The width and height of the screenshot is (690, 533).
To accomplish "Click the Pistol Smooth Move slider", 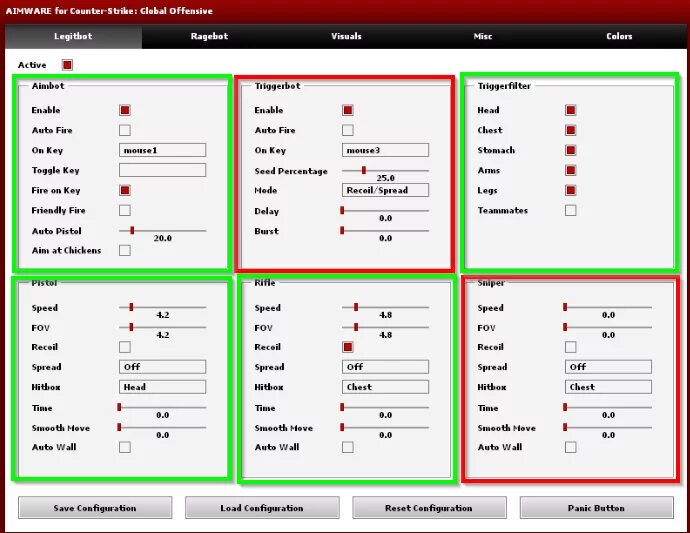I will (x=162, y=427).
